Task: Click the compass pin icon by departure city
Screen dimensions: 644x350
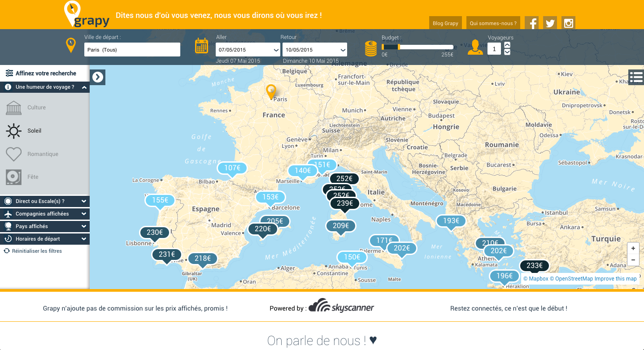Action: (x=71, y=45)
